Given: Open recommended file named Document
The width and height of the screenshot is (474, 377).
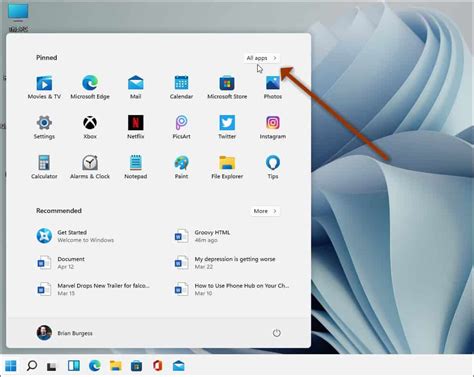Looking at the screenshot, I should click(x=60, y=263).
